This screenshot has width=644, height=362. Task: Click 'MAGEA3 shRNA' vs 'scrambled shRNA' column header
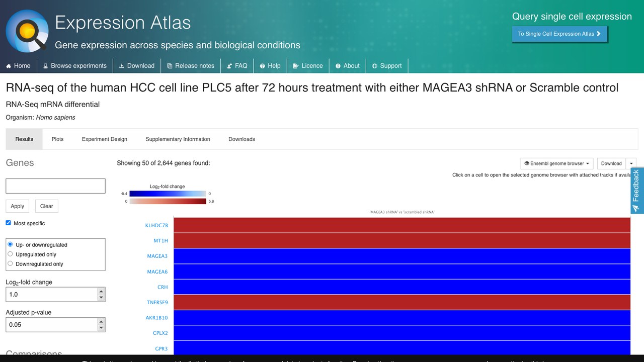pyautogui.click(x=402, y=212)
